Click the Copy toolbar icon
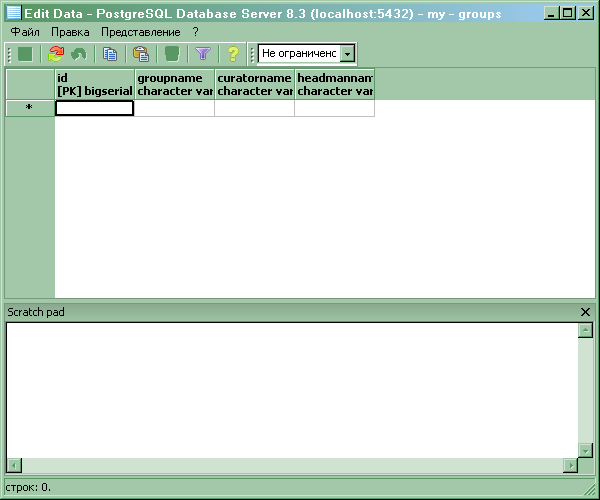 click(x=110, y=54)
